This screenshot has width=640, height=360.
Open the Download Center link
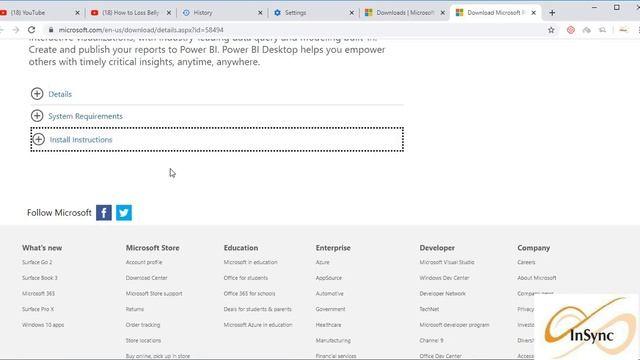pos(147,278)
